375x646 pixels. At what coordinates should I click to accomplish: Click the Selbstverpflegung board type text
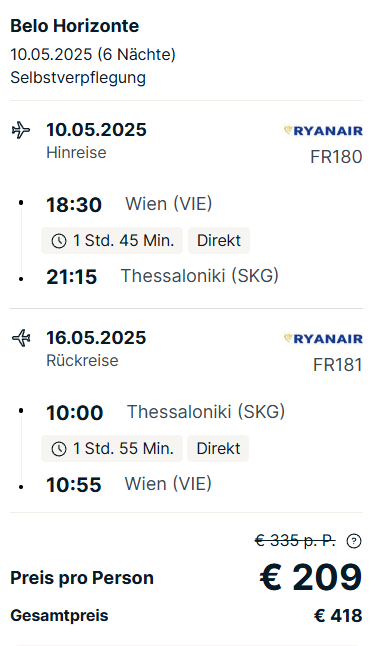click(78, 78)
